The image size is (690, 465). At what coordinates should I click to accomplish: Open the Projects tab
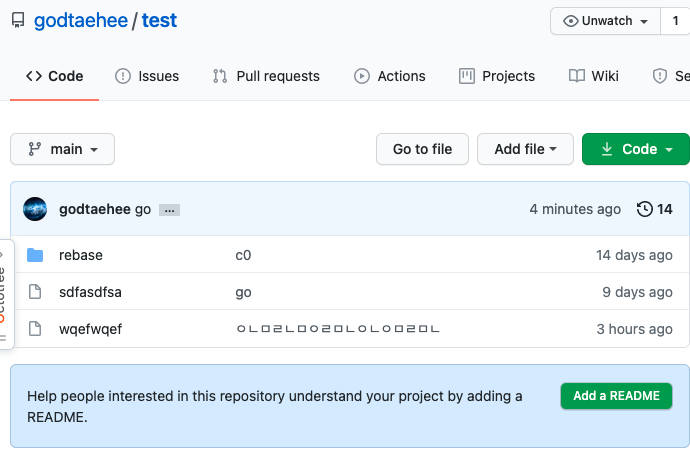[497, 76]
